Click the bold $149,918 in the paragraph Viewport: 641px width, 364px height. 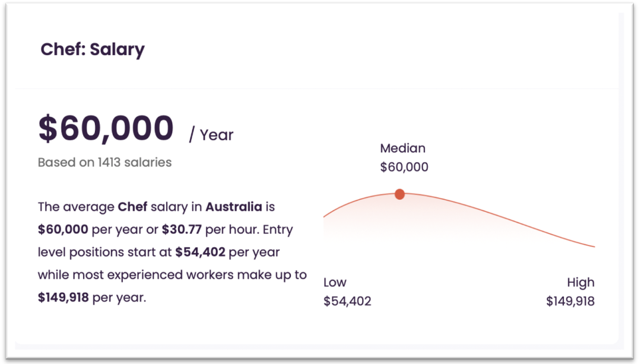[64, 298]
